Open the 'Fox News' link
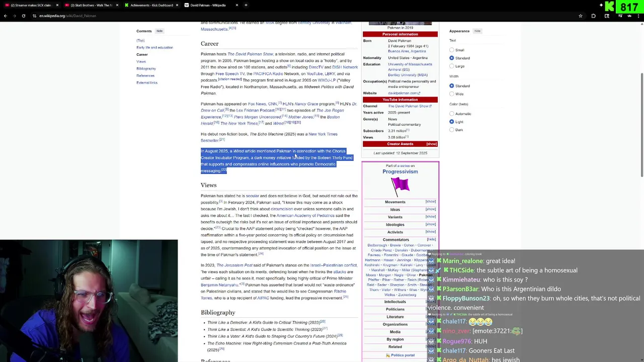 tap(257, 104)
